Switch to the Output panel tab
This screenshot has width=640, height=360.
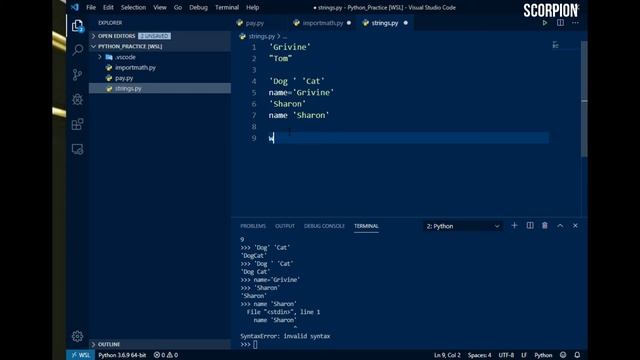(x=284, y=226)
